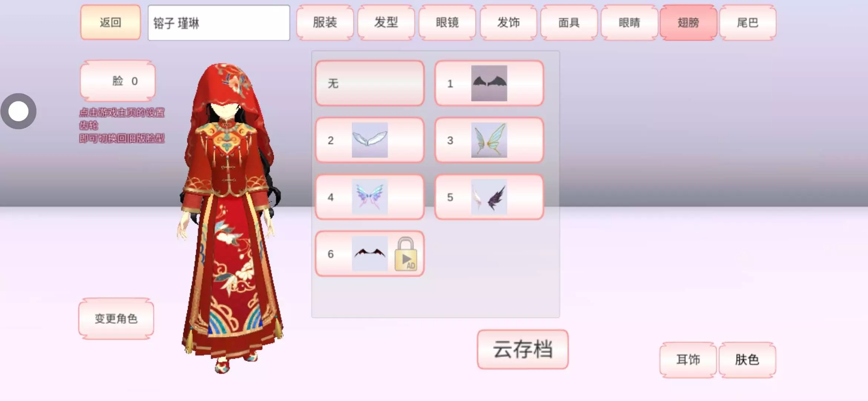
Task: Go to the 发饰 hair accessory tab
Action: [508, 22]
